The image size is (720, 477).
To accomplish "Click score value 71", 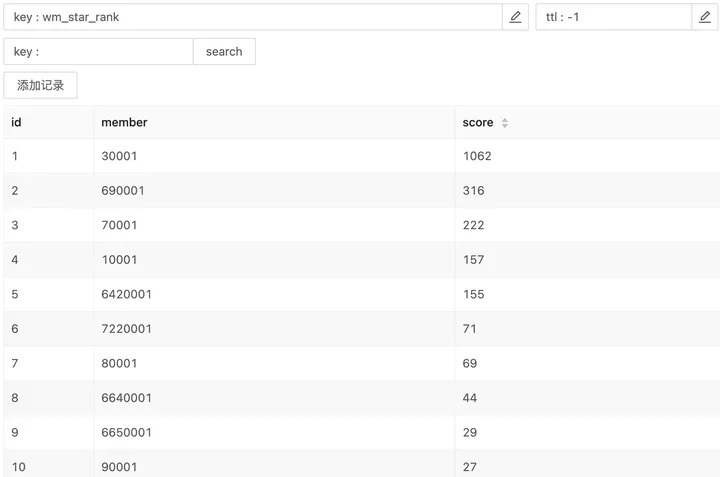I will click(x=469, y=329).
